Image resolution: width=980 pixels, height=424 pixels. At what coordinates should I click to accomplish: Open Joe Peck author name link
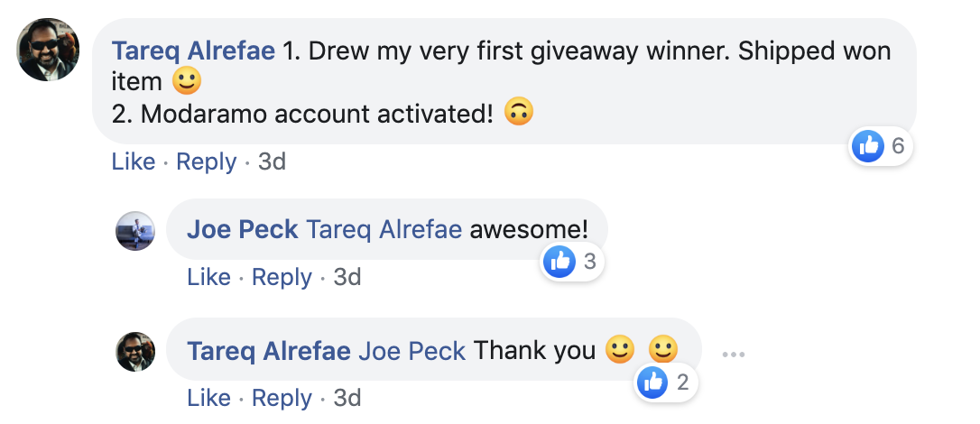(x=243, y=230)
